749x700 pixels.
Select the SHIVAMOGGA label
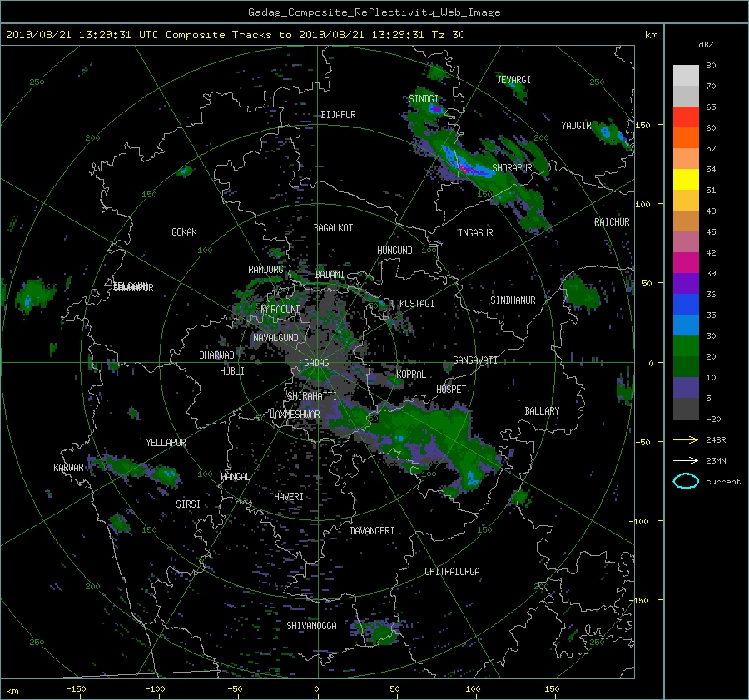[311, 625]
